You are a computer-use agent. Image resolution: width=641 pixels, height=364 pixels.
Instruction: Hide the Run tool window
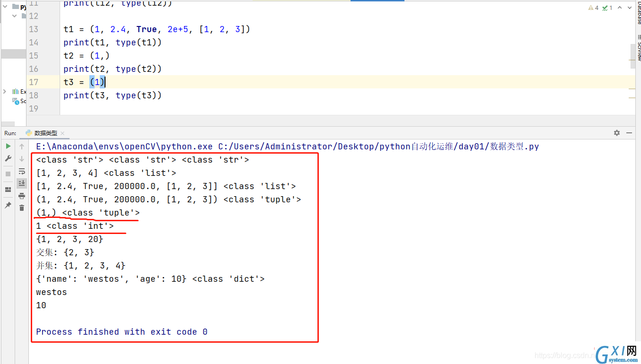point(629,133)
